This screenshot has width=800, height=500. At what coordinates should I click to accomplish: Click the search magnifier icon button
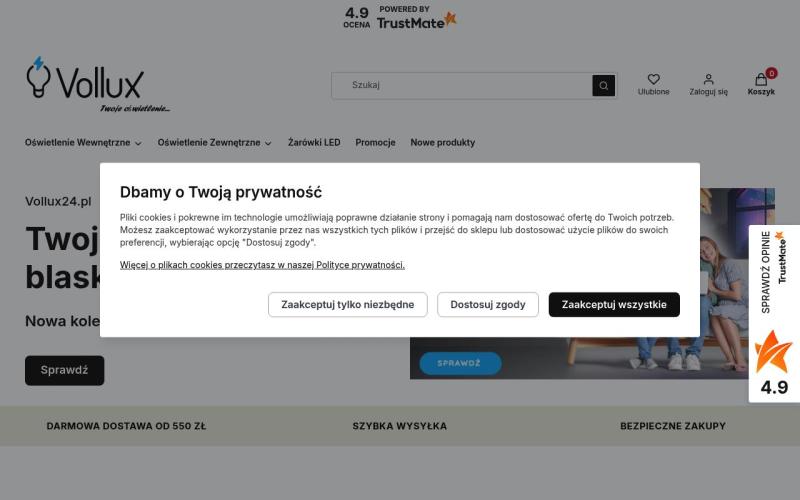pos(604,86)
